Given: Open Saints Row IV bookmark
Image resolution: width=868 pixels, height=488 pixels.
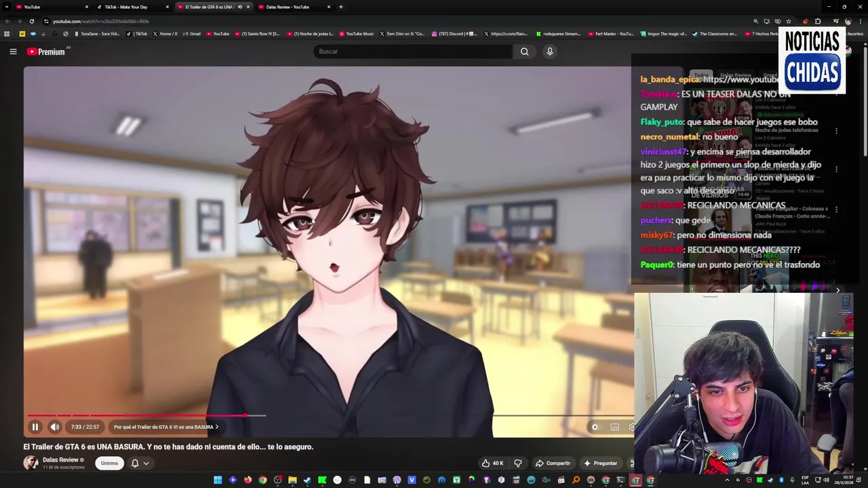Looking at the screenshot, I should click(x=257, y=33).
